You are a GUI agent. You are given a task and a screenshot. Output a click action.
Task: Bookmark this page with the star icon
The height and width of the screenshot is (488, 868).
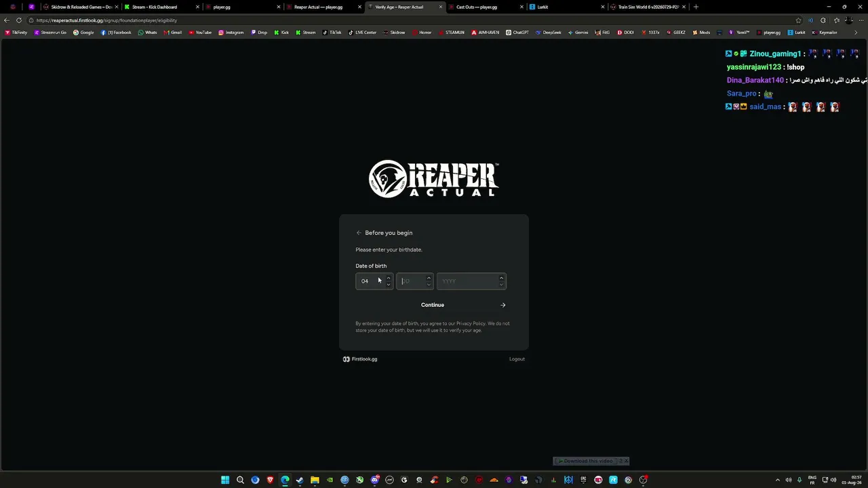(798, 20)
